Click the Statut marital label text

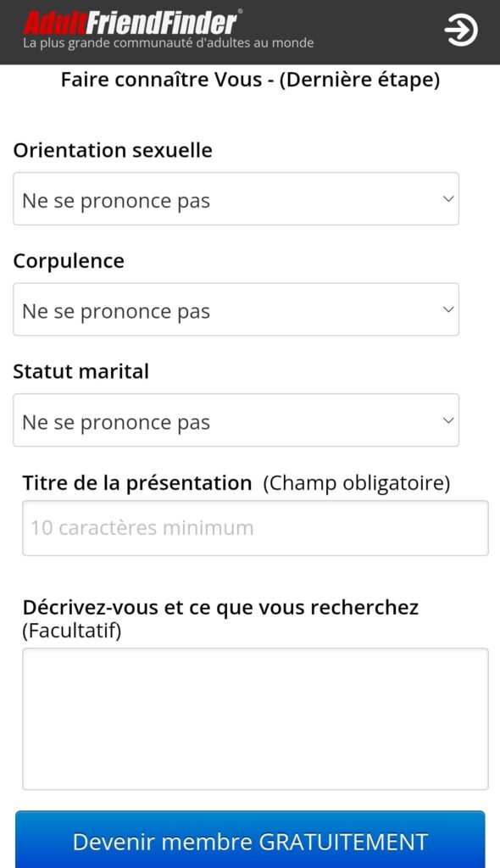click(x=81, y=371)
